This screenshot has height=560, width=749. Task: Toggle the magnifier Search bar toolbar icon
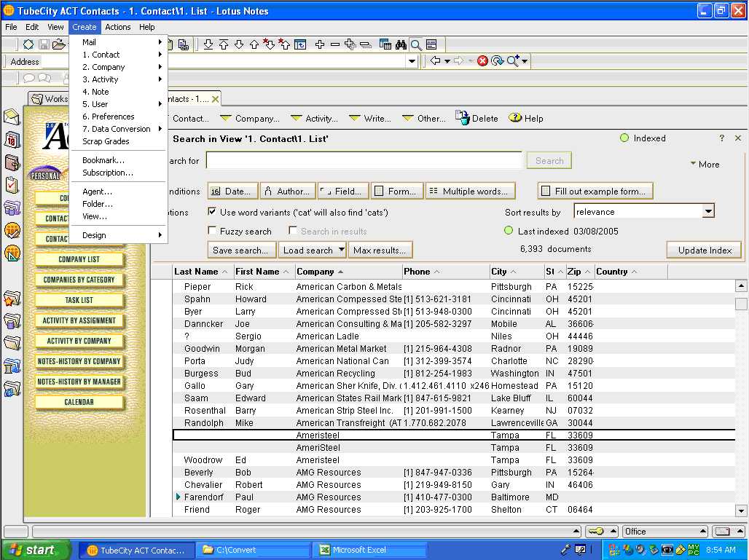416,44
